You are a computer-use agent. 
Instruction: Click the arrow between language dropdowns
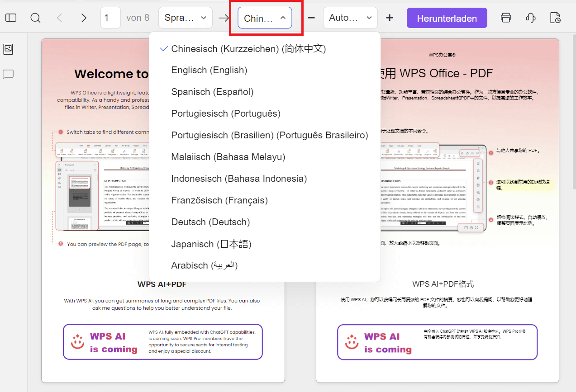[224, 18]
